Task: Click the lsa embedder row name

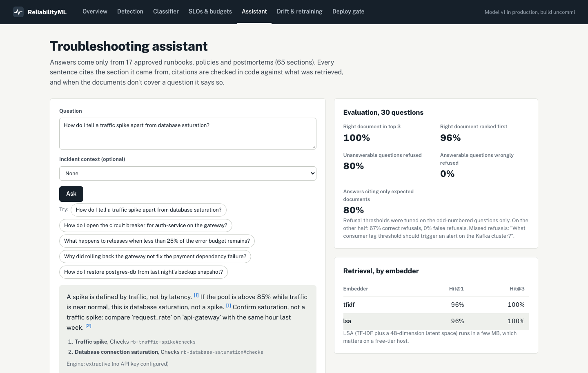Action: point(347,321)
